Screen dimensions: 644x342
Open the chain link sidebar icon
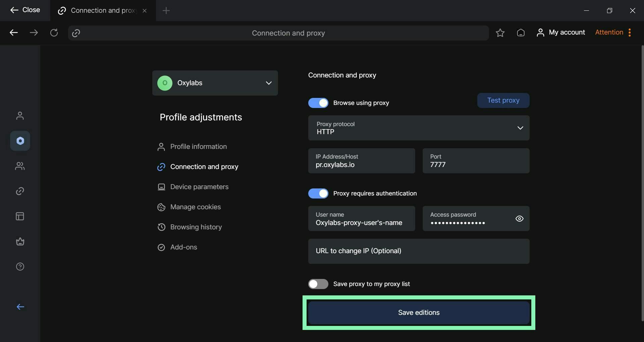click(x=20, y=191)
